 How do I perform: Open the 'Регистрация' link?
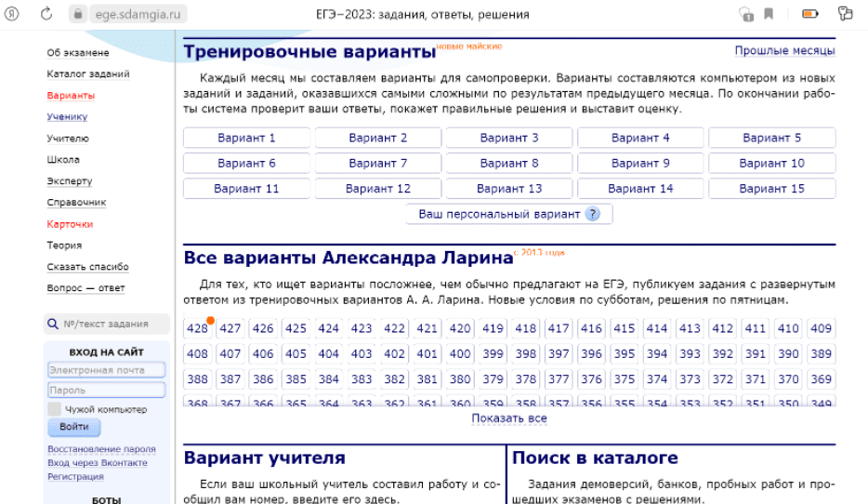(x=76, y=476)
